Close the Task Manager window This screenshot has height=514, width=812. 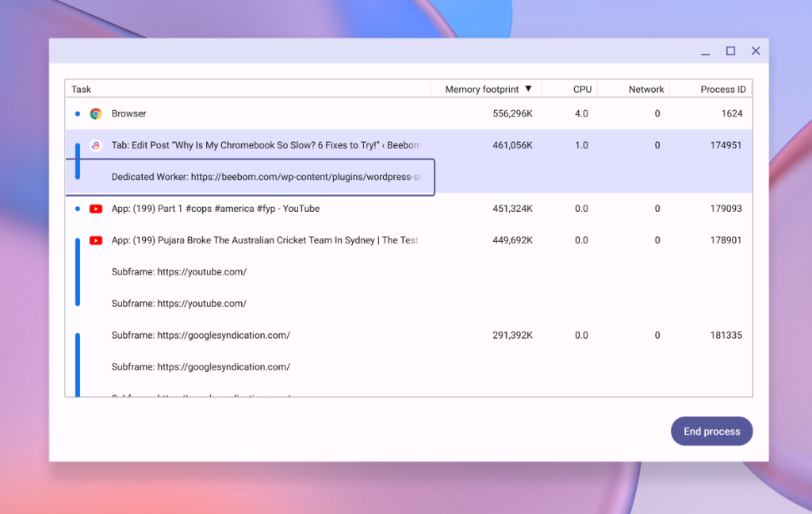click(756, 51)
